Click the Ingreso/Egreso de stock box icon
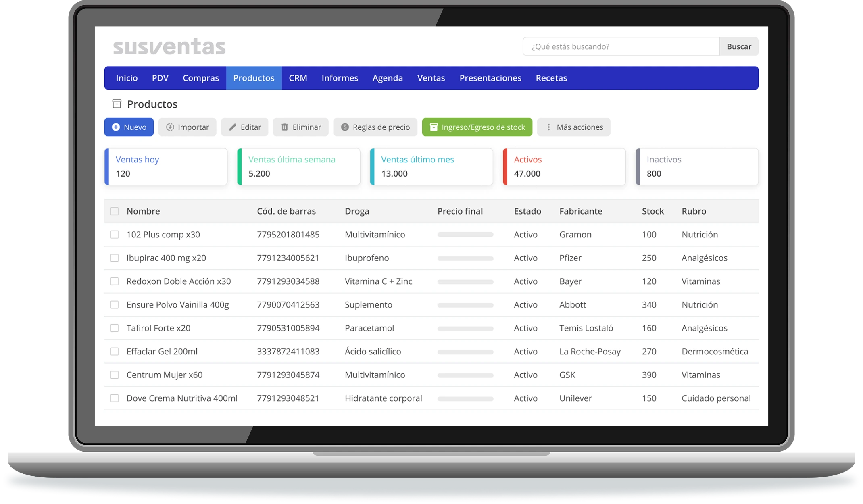 434,127
